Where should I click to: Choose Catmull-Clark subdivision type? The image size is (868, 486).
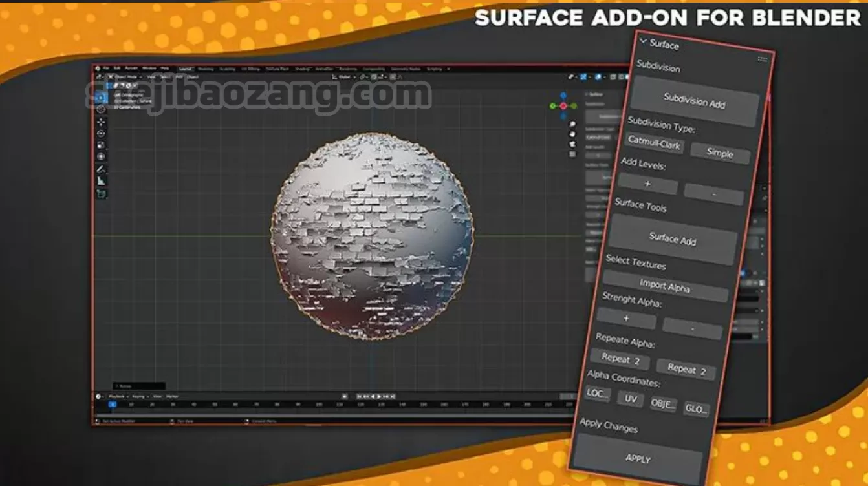(x=654, y=143)
